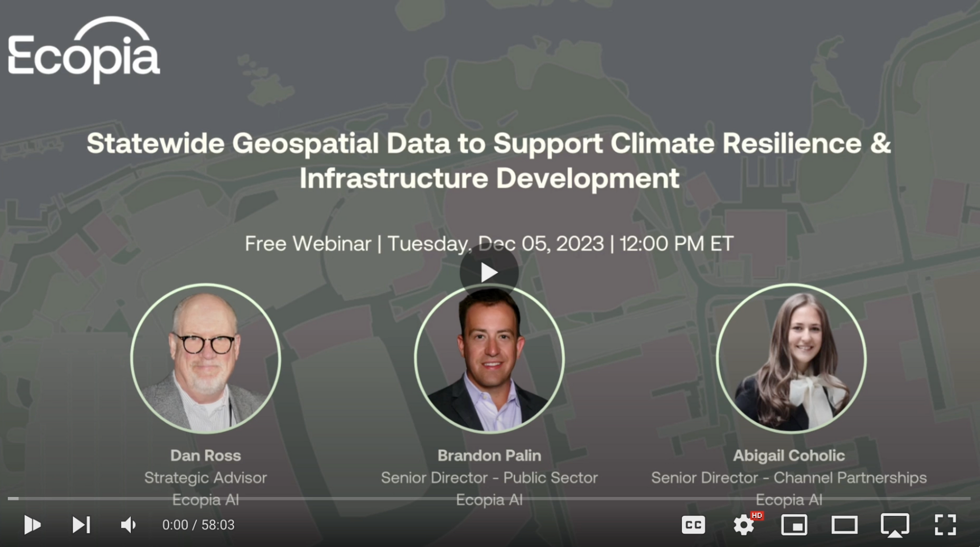Click the 0:00 / 58:03 time display
The height and width of the screenshot is (547, 980).
(198, 525)
